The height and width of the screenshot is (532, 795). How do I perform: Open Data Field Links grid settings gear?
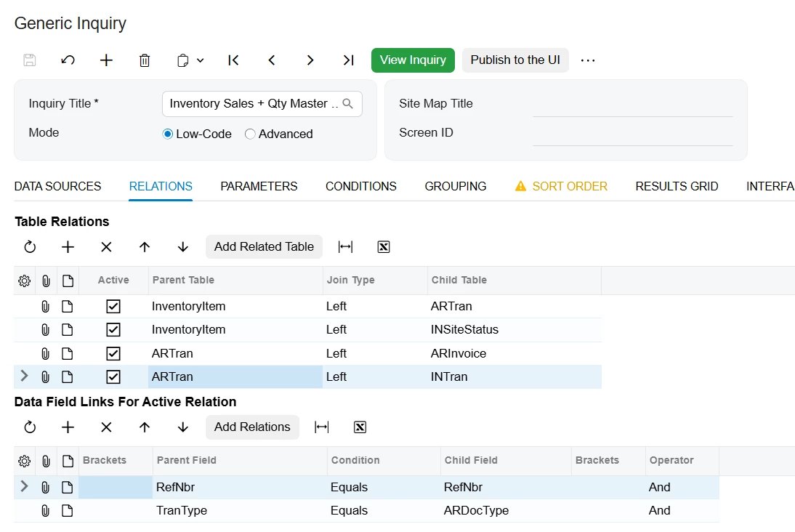tap(24, 461)
